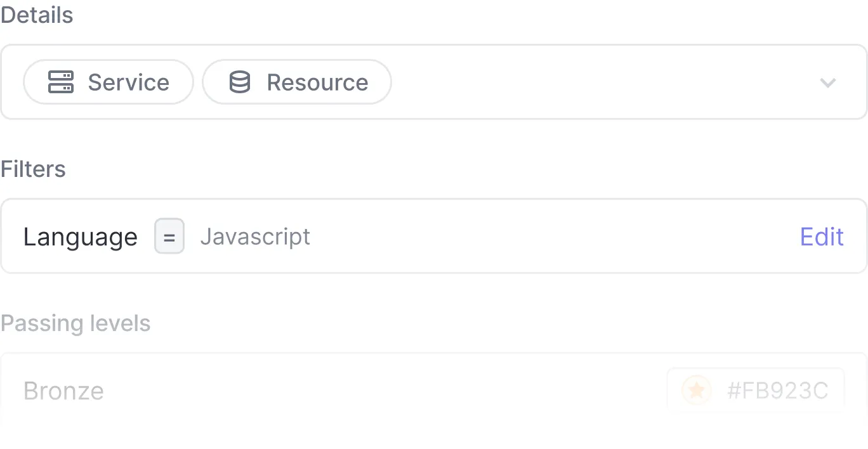This screenshot has height=449, width=868.
Task: Select the Passing levels section heading
Action: pos(76,323)
